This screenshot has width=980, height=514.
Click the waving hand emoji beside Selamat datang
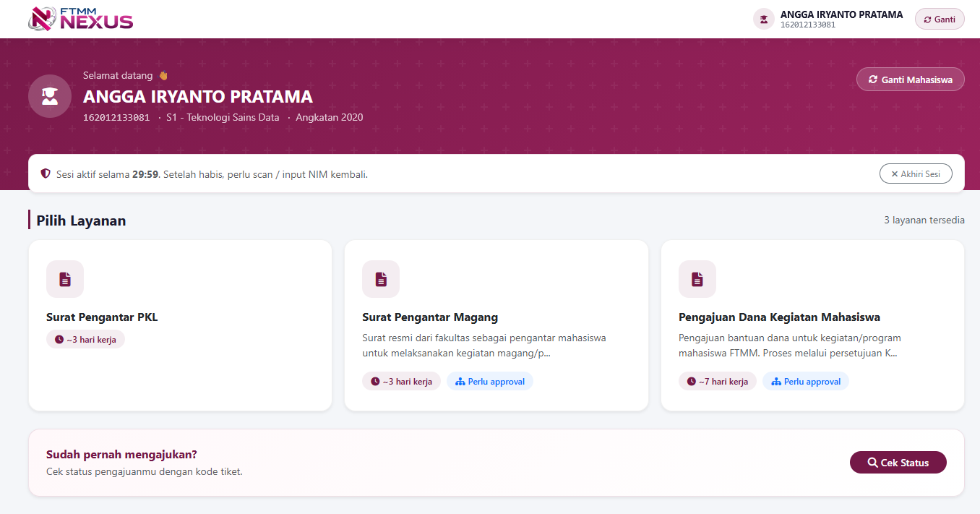(x=163, y=75)
